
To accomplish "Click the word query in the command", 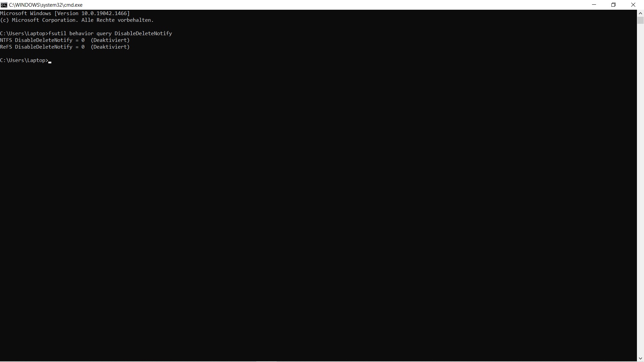I will point(104,34).
